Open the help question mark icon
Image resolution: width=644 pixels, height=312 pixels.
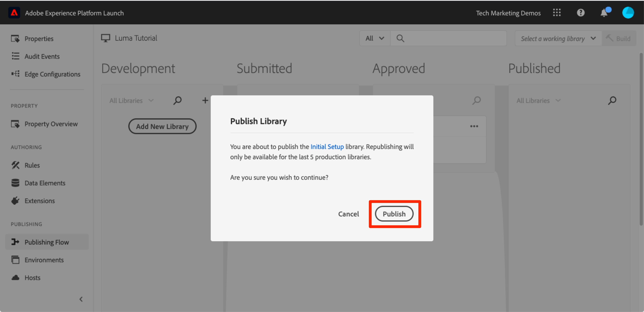coord(580,13)
